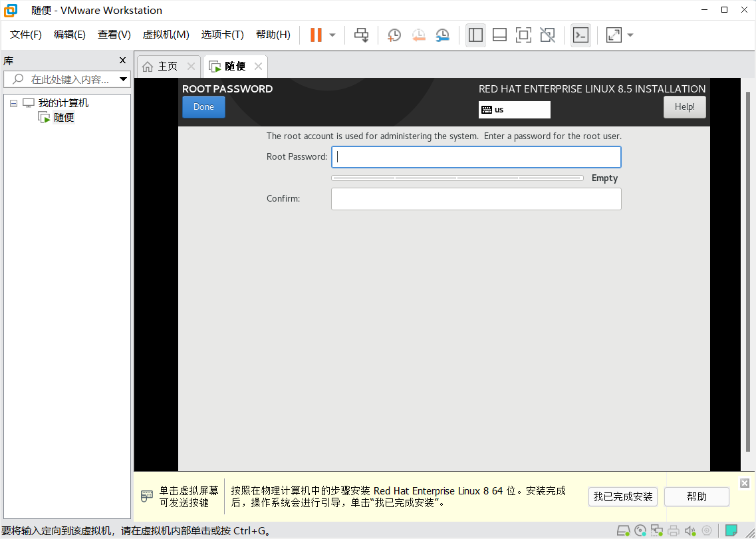Viewport: 756px width, 539px height.
Task: Close the 随便 VM tab
Action: coord(259,66)
